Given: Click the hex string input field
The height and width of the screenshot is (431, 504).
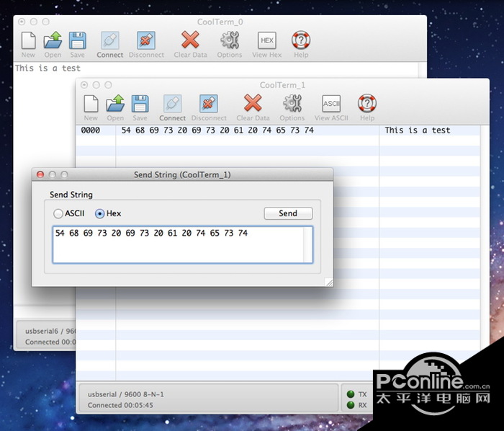Looking at the screenshot, I should click(183, 245).
